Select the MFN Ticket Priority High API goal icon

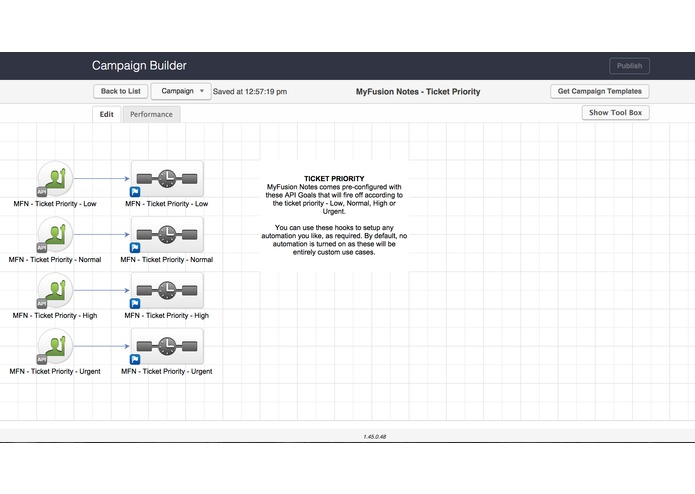click(x=55, y=290)
